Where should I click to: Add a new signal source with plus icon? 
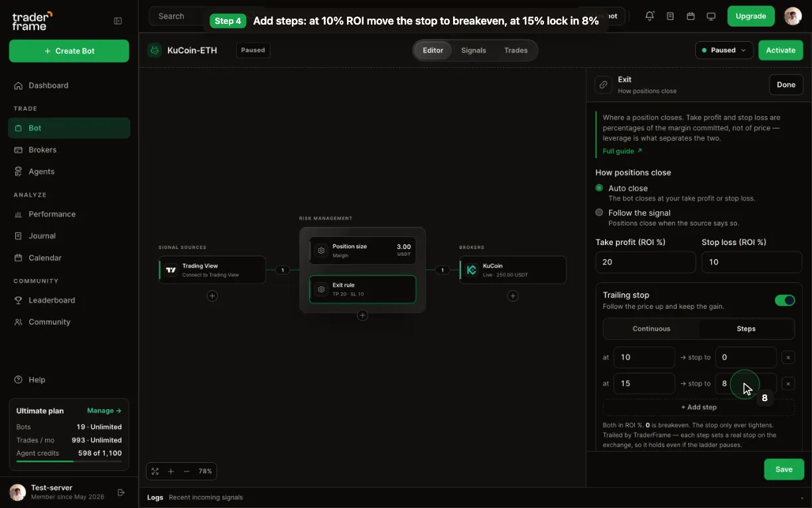212,296
